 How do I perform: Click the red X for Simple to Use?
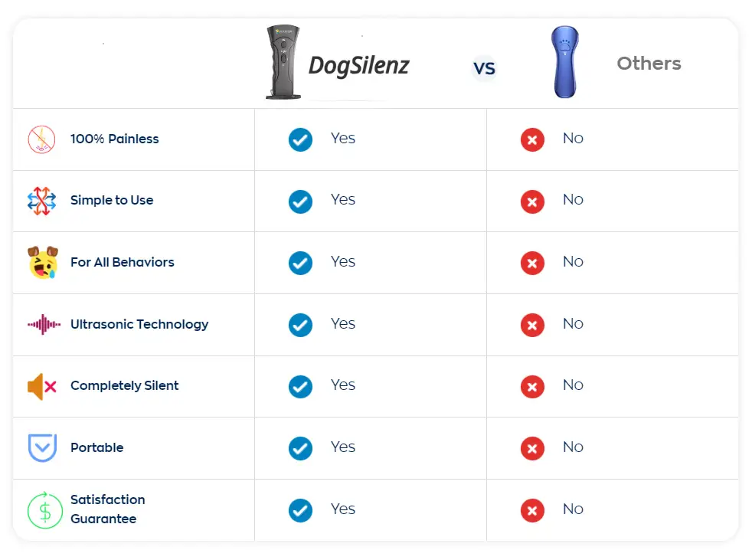point(532,201)
